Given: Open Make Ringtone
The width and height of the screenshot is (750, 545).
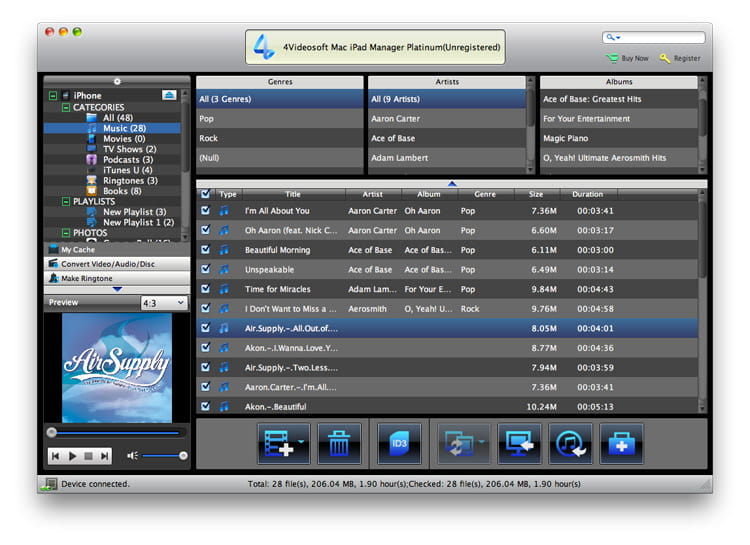Looking at the screenshot, I should (117, 278).
